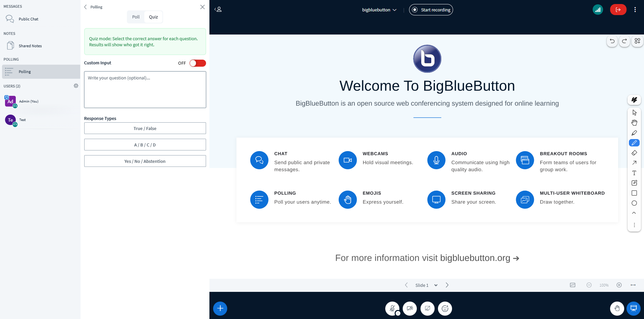This screenshot has width=644, height=319.
Task: Fit presentation to width
Action: pos(633,285)
